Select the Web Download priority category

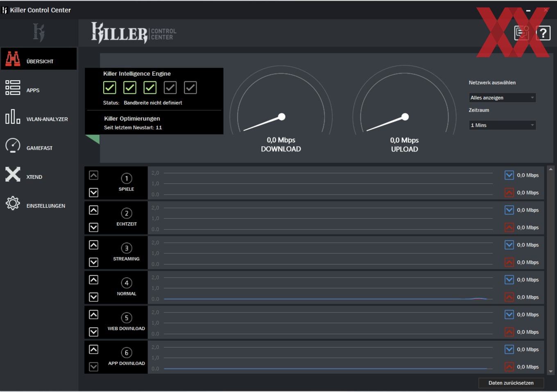[x=126, y=322]
